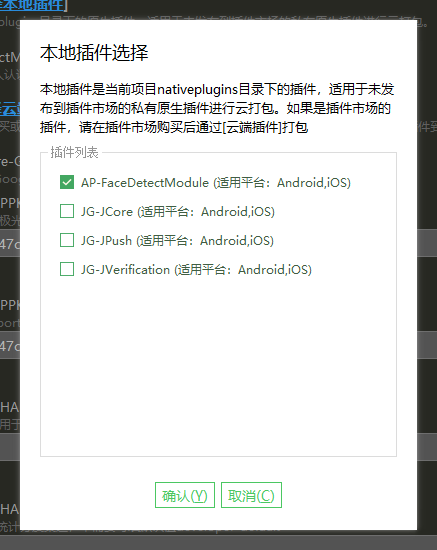
Task: Cancel the dialog with 取消(C)
Action: pyautogui.click(x=251, y=495)
